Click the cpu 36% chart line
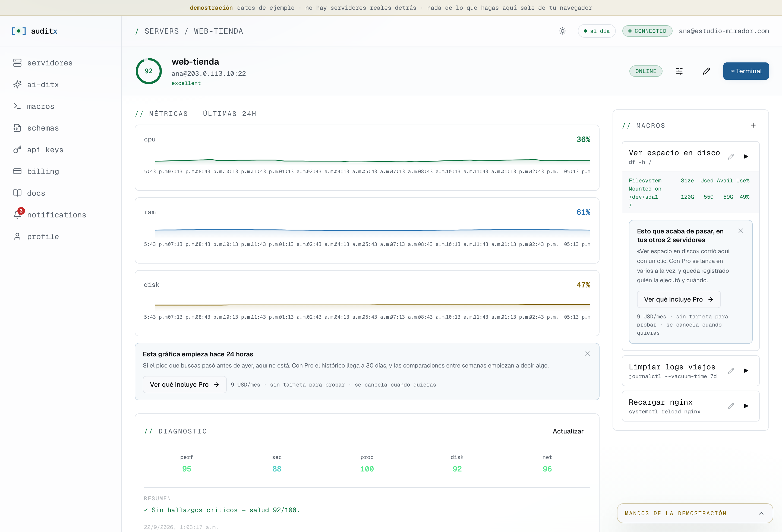Screen dimensions: 782x532 point(372,160)
